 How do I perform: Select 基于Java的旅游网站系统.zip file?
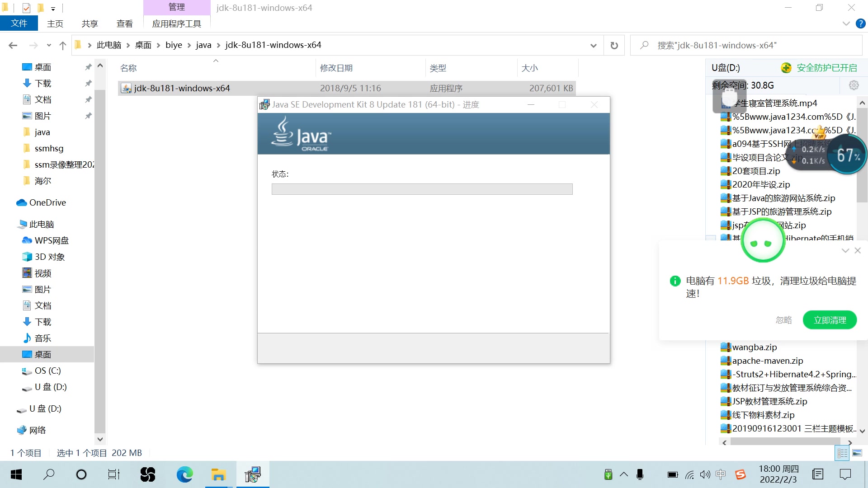[x=783, y=198]
